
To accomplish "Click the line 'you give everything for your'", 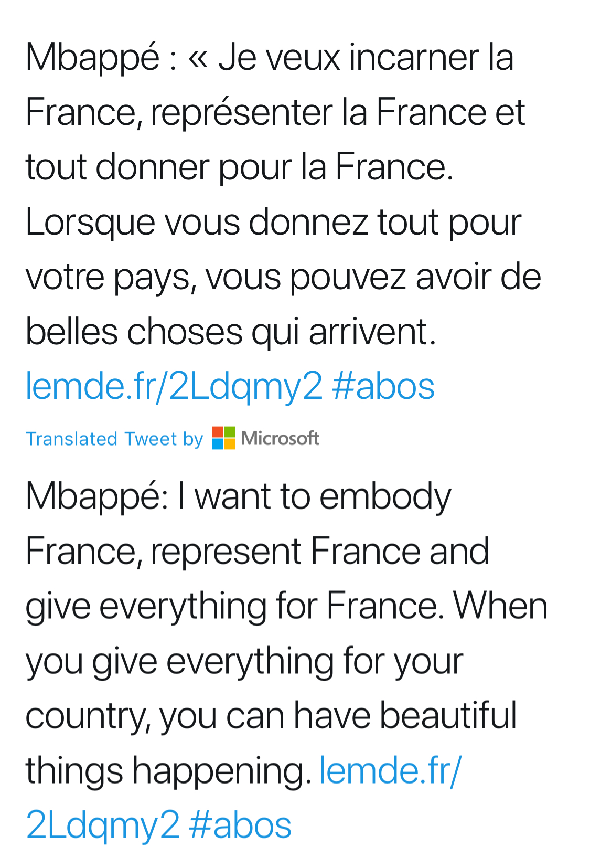I will click(244, 661).
